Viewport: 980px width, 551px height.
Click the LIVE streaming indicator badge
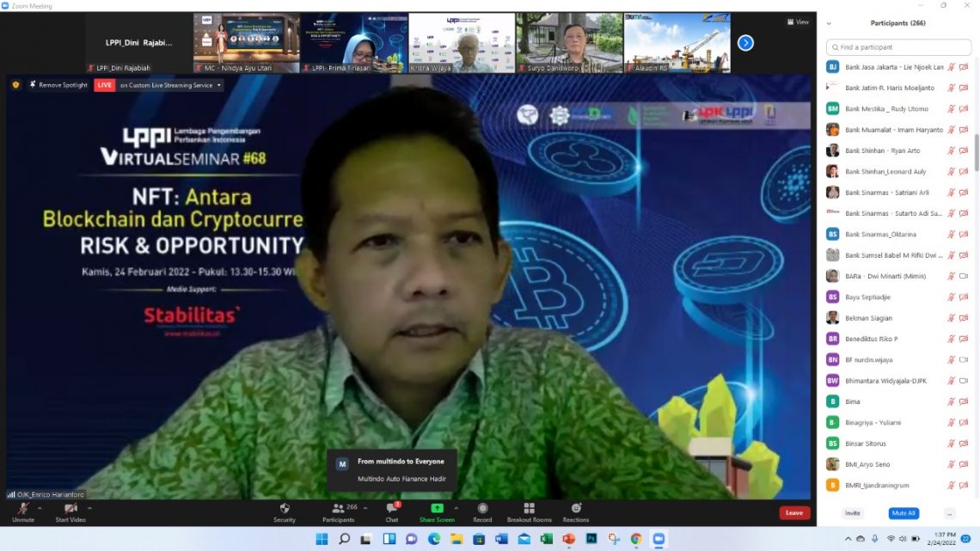click(x=103, y=84)
